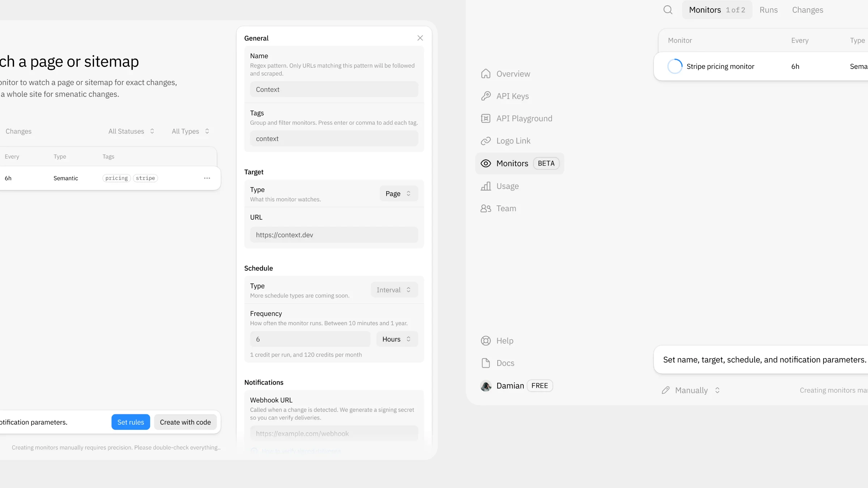Click the Monitors eye icon
The image size is (868, 488).
click(x=486, y=163)
